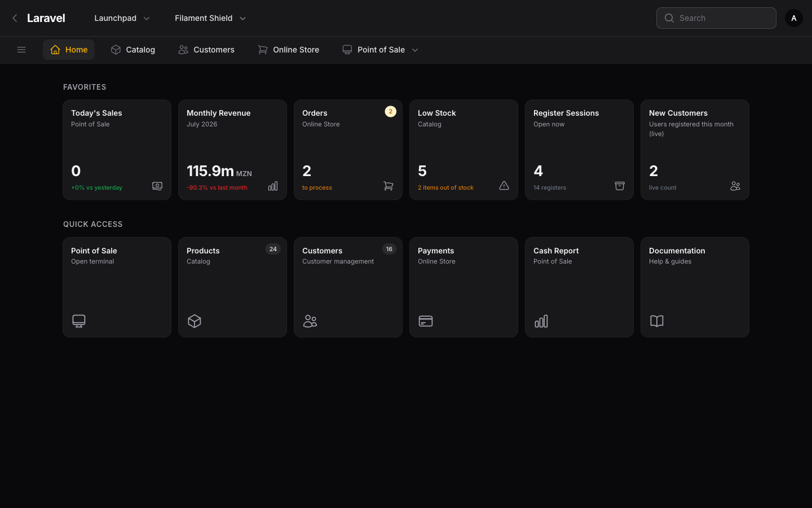Click the back arrow beside Laravel
The image size is (812, 508).
(x=15, y=18)
